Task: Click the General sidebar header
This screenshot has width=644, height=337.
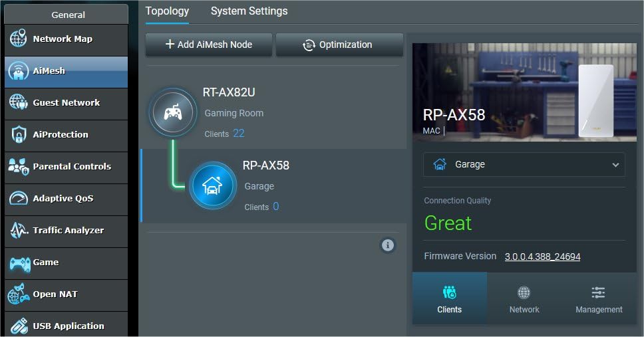Action: 66,15
